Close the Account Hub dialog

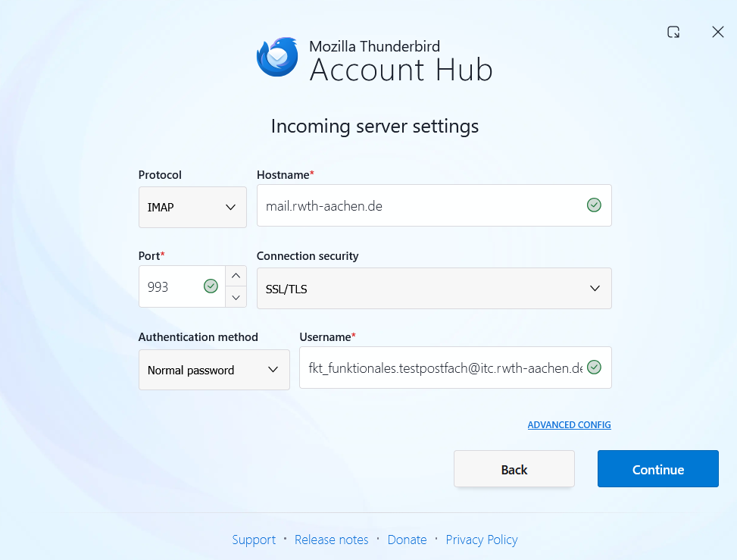click(718, 32)
